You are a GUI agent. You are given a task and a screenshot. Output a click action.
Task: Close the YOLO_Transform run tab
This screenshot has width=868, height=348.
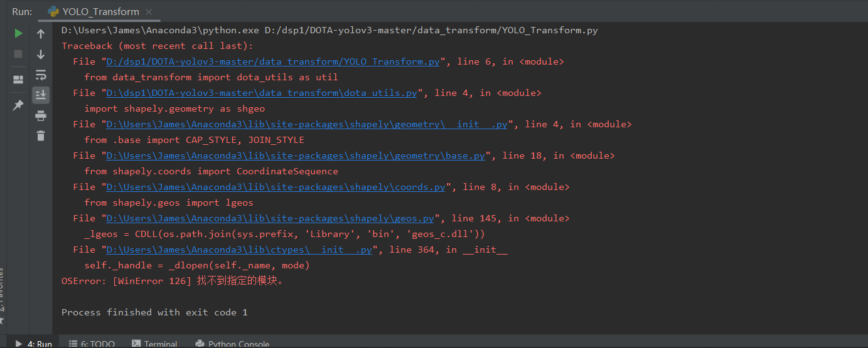point(149,12)
